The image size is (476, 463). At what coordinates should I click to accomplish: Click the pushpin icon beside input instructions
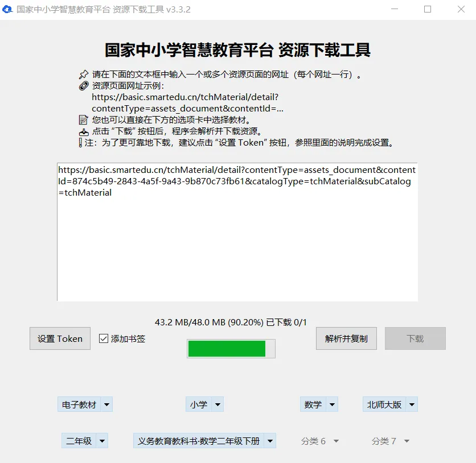(84, 75)
